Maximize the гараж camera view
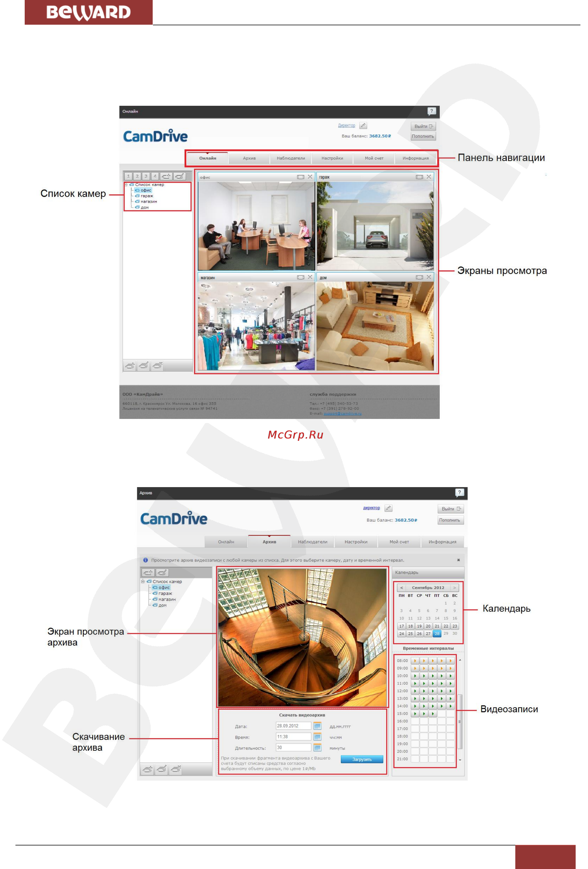Viewport: 588px width, 869px height. (x=419, y=177)
